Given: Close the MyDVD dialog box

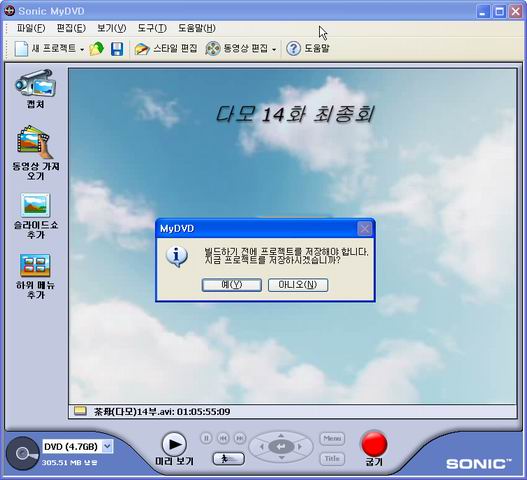Looking at the screenshot, I should (365, 229).
